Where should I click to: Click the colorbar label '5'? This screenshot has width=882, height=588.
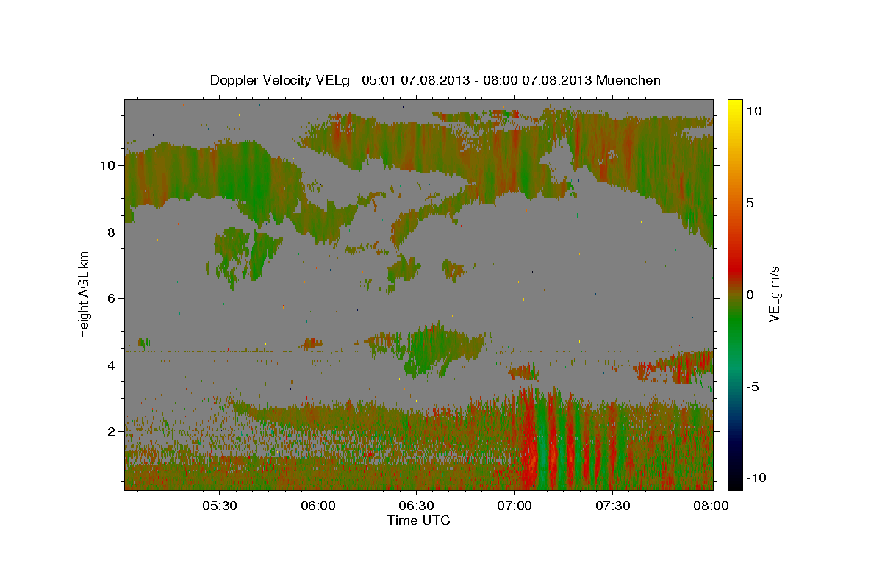coord(750,203)
